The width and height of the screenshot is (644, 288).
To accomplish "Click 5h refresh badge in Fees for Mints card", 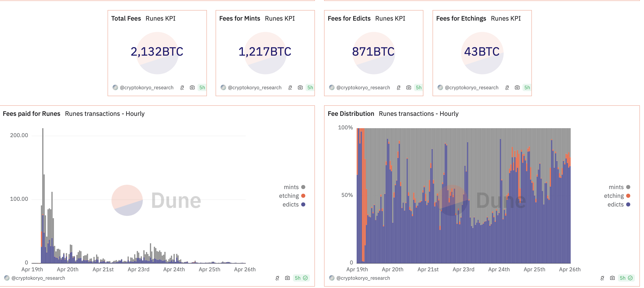I will (310, 87).
